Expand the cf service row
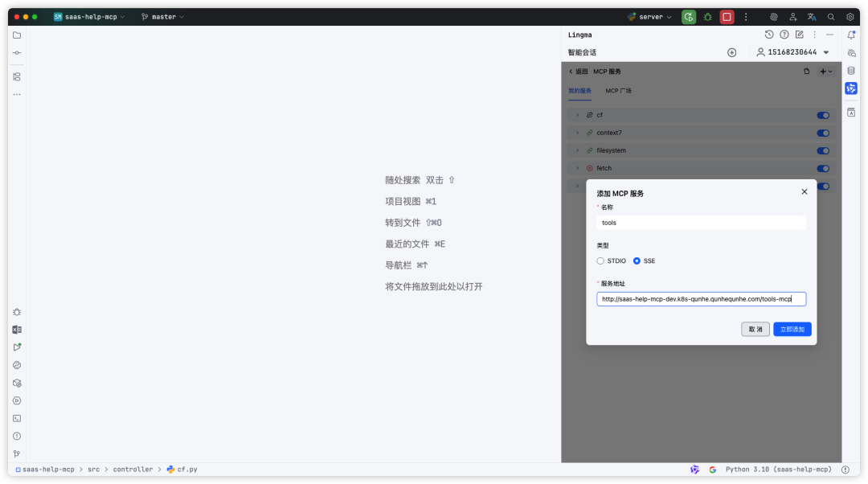Image resolution: width=868 pixels, height=484 pixels. click(577, 115)
